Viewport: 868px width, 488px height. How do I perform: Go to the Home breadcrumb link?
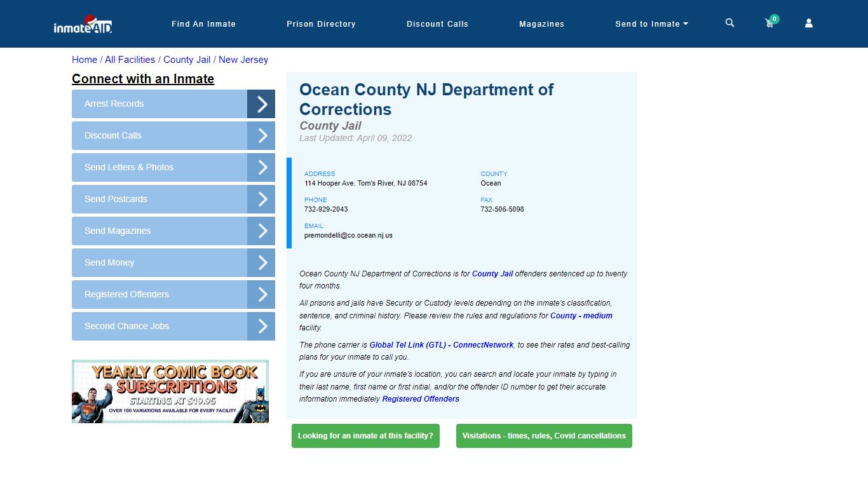[85, 60]
